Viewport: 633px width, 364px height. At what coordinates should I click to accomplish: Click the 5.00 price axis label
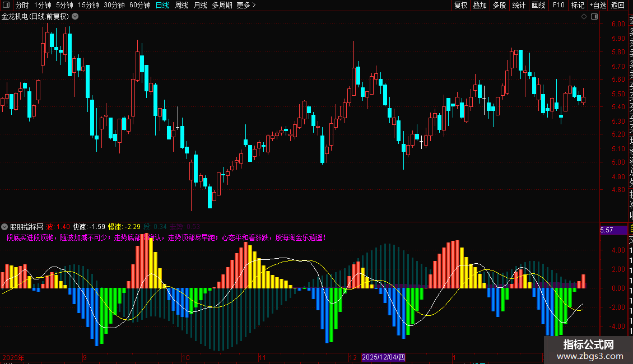[618, 162]
